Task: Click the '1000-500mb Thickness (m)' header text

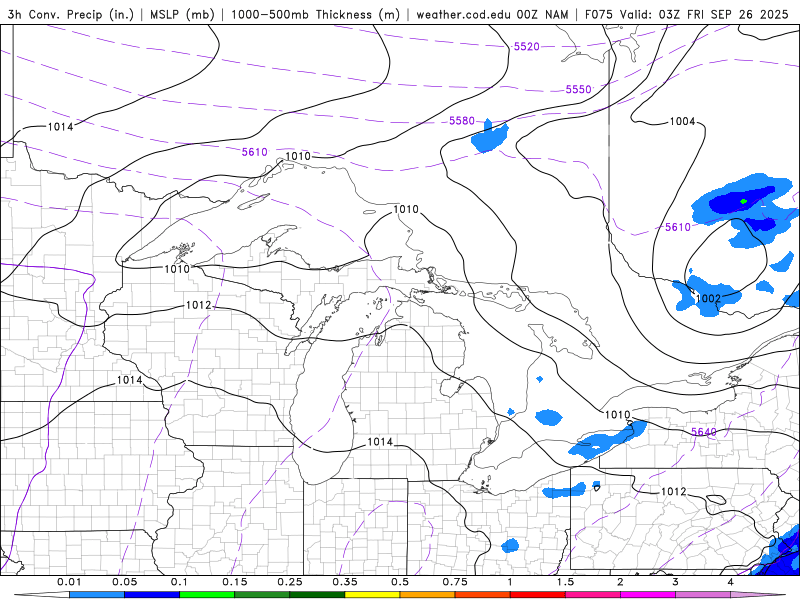Action: 315,14
